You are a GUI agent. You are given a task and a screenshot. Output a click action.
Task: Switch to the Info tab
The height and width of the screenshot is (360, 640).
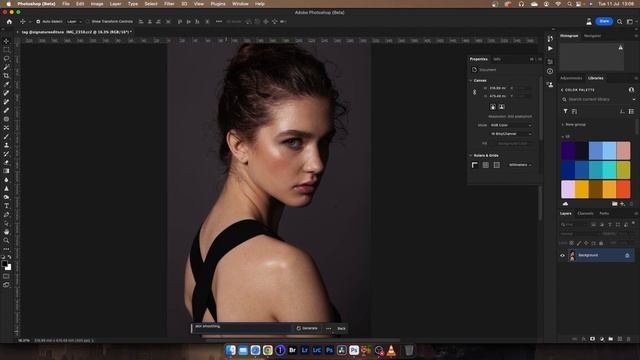(497, 59)
